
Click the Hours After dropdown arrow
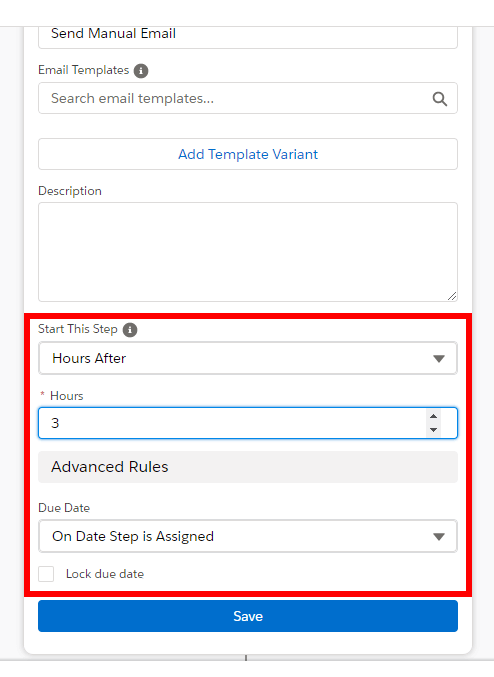pyautogui.click(x=439, y=359)
